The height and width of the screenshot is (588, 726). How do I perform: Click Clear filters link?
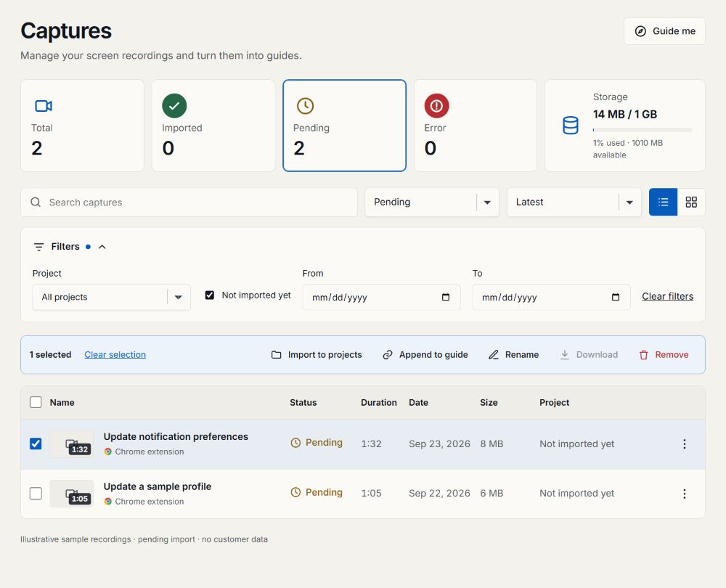pos(668,296)
